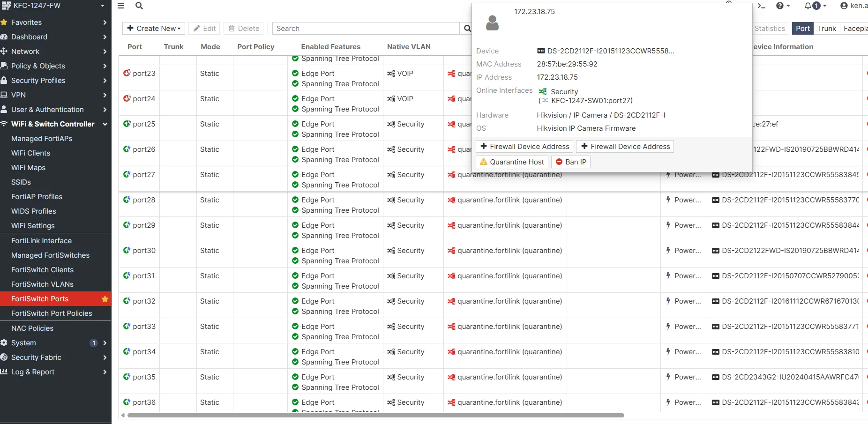Click quarantine VLAN icon in port29 row
The image size is (868, 424).
(451, 225)
